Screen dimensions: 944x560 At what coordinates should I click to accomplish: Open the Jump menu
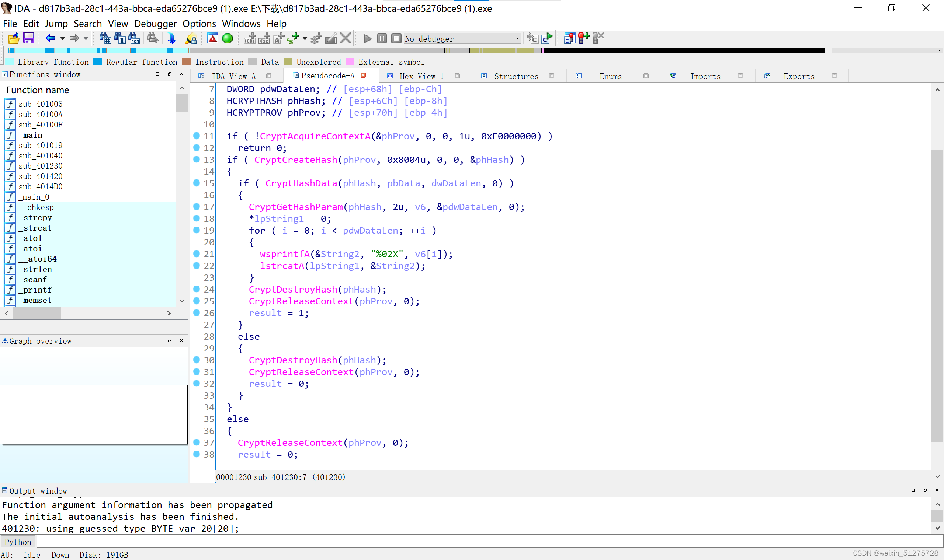click(x=56, y=24)
